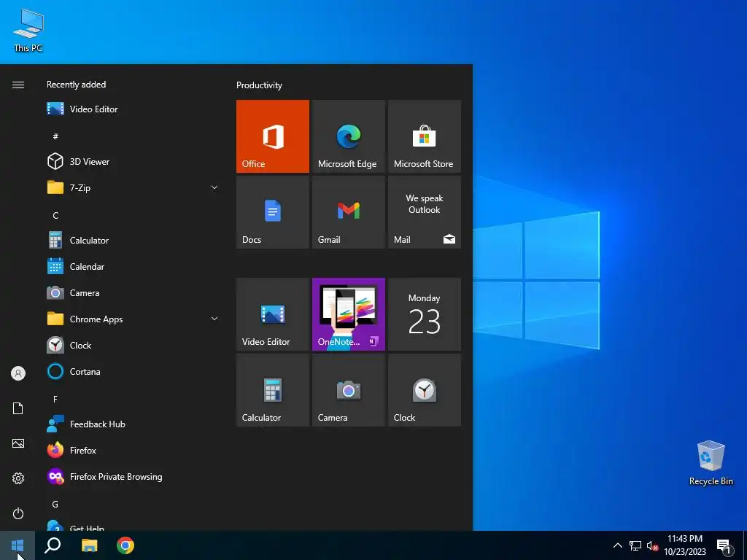Open the network icon in system tray
Image resolution: width=747 pixels, height=560 pixels.
click(635, 545)
